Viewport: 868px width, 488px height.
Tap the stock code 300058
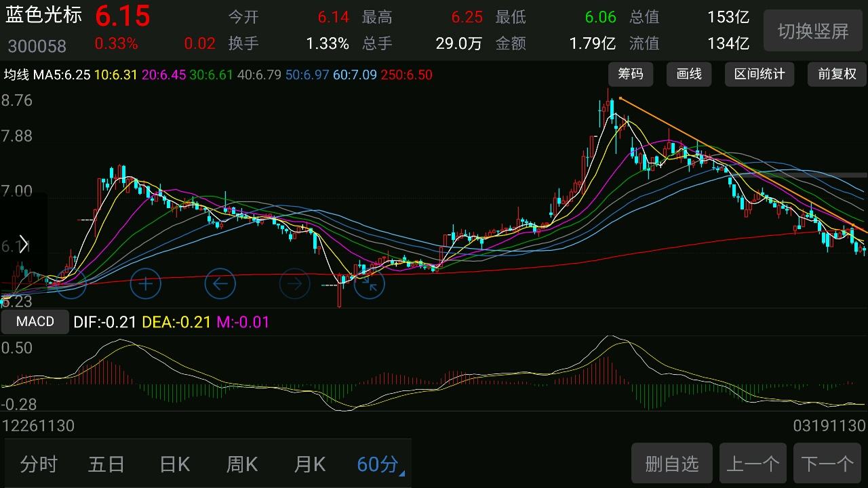pyautogui.click(x=37, y=46)
